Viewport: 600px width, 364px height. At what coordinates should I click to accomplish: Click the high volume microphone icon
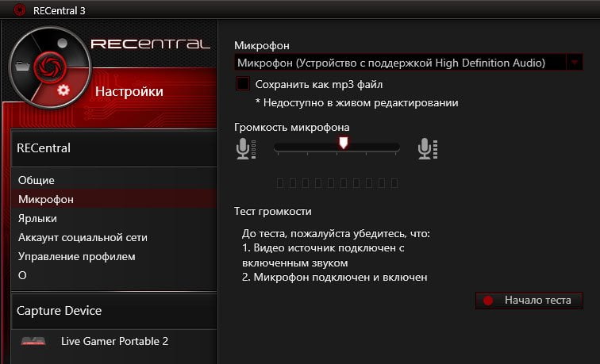[x=428, y=149]
